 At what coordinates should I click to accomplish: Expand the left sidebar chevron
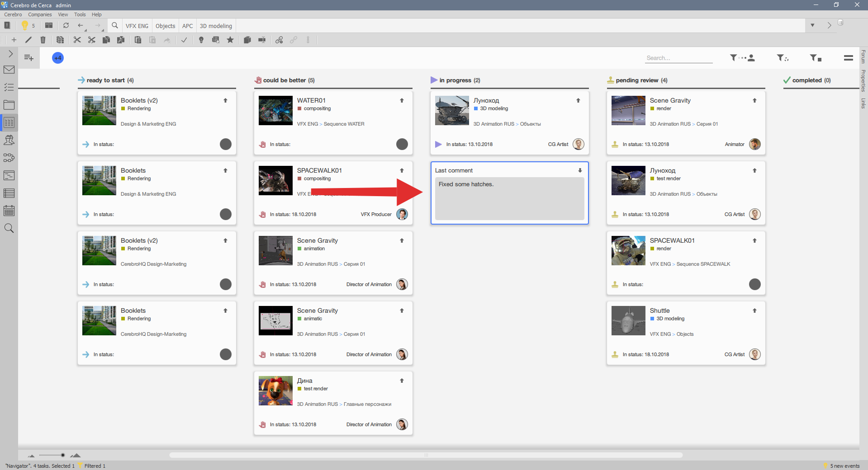(x=10, y=54)
